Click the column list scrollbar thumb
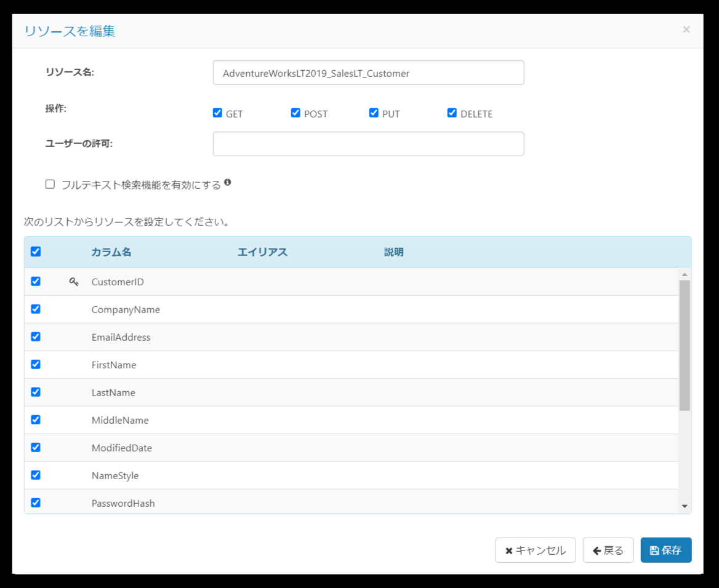 point(685,346)
